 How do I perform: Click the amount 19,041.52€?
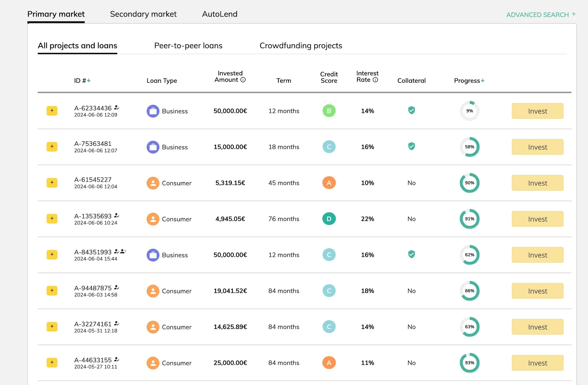point(230,291)
